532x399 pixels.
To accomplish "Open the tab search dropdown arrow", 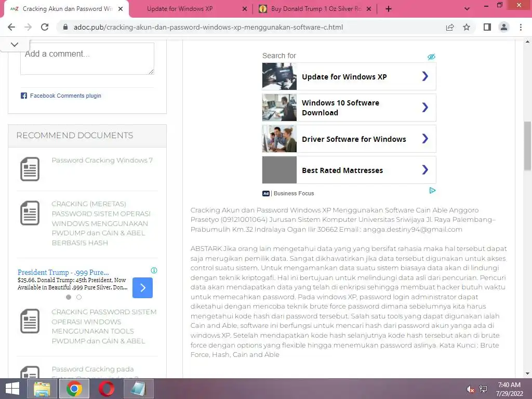I will point(467,9).
